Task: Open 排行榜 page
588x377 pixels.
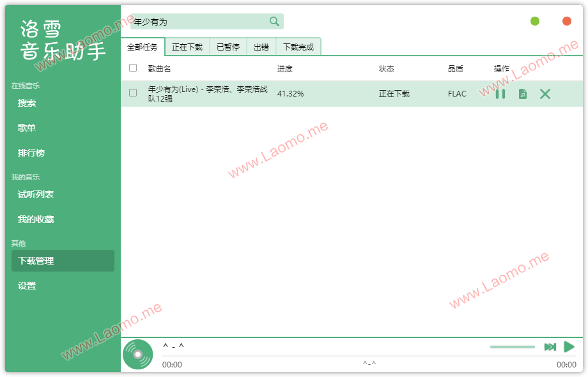Action: click(x=63, y=153)
